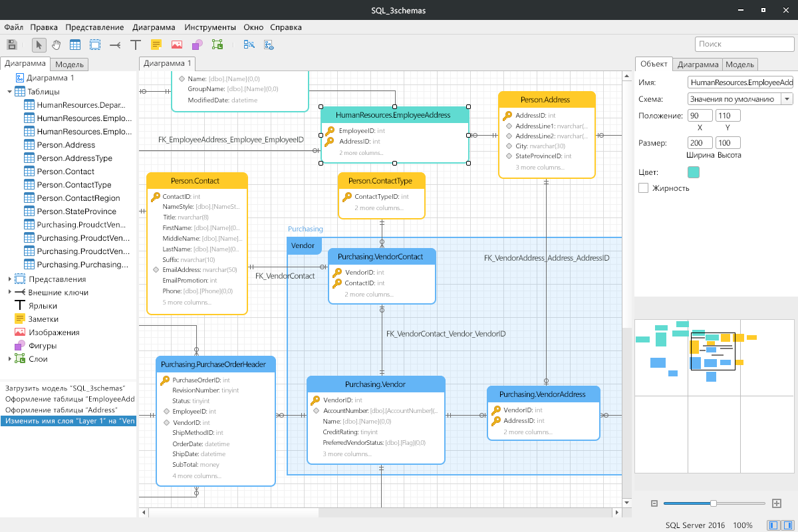
Task: Open the Справка menu
Action: (x=286, y=27)
